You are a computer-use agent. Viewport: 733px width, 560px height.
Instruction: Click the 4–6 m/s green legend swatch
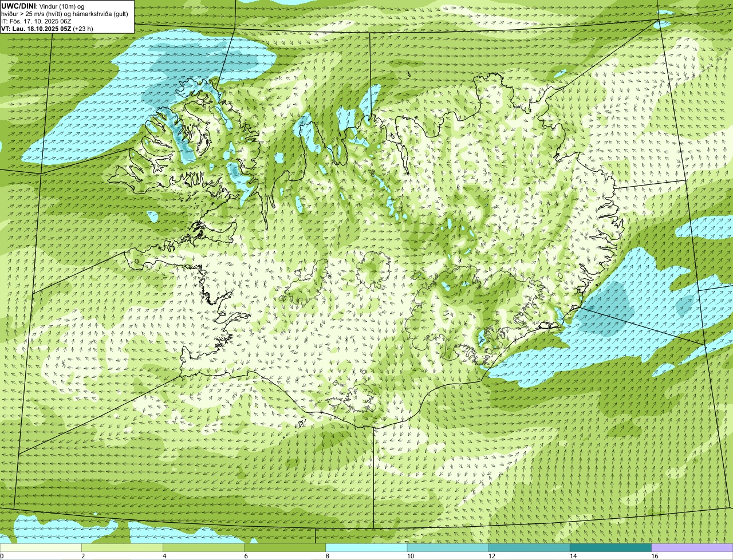[x=203, y=547]
